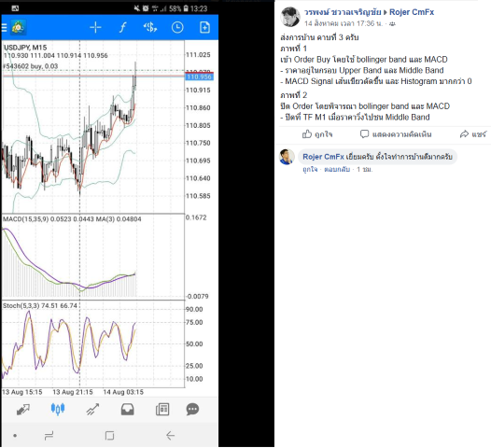Tap the new order document icon

pyautogui.click(x=204, y=28)
